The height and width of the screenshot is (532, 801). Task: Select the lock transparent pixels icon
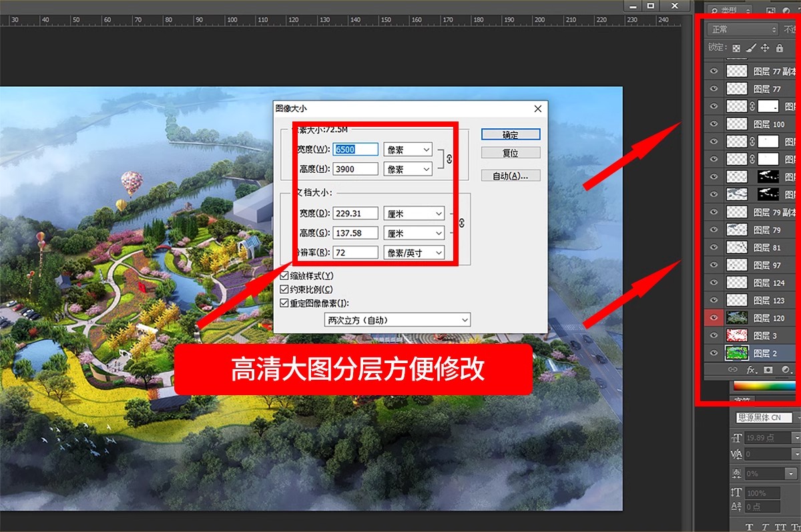click(x=736, y=47)
